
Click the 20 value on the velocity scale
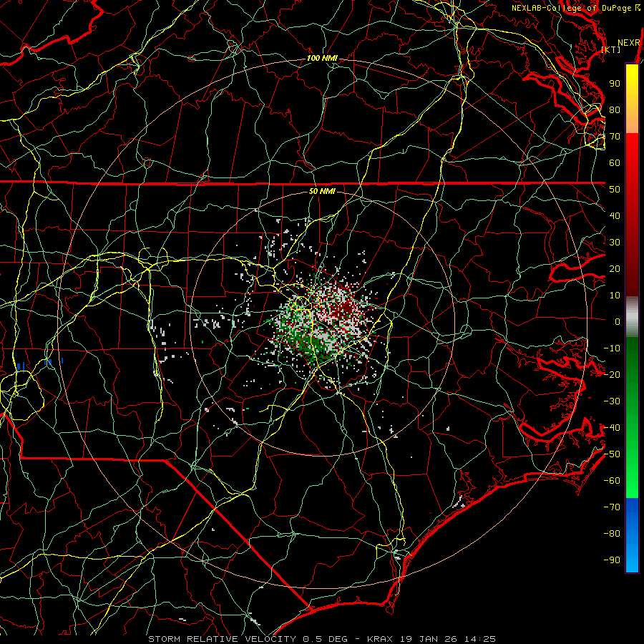pyautogui.click(x=615, y=269)
